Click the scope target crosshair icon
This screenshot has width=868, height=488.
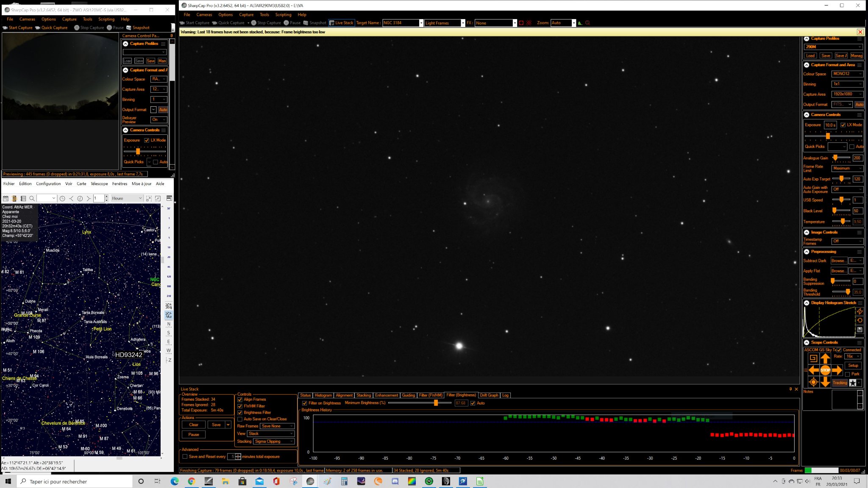[813, 382]
